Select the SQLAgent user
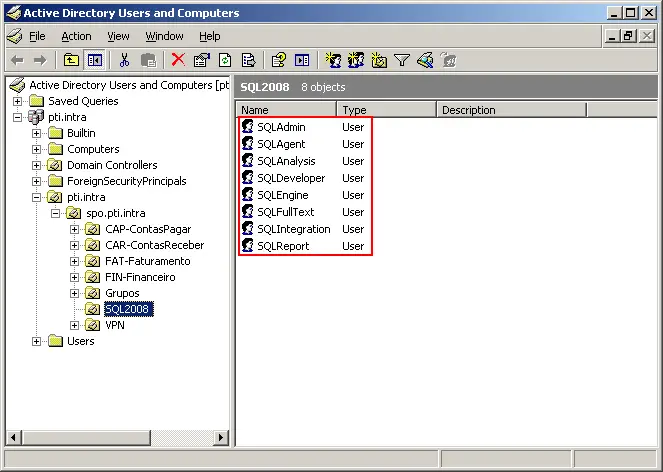The width and height of the screenshot is (663, 472). point(281,144)
